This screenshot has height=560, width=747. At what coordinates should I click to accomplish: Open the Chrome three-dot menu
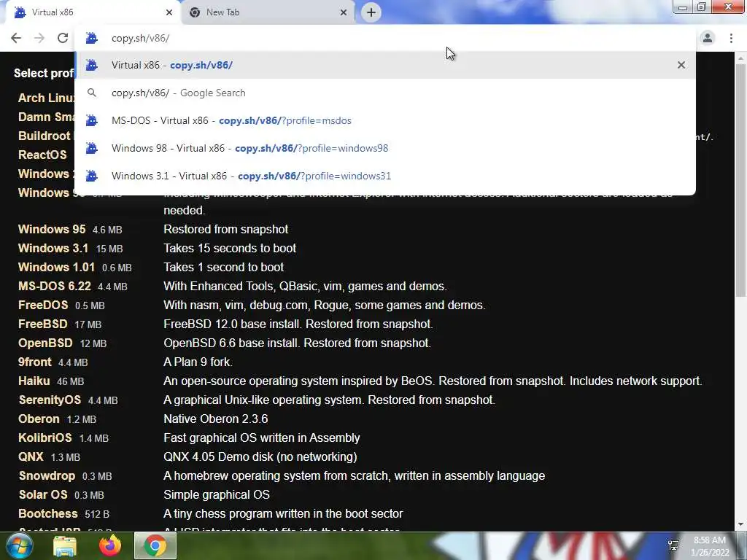point(731,38)
